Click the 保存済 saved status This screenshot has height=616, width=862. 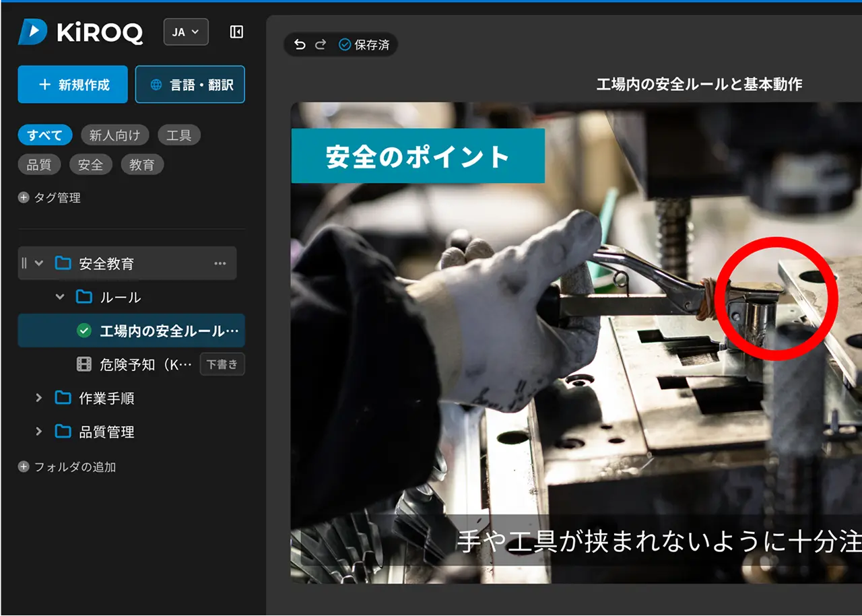(x=364, y=44)
